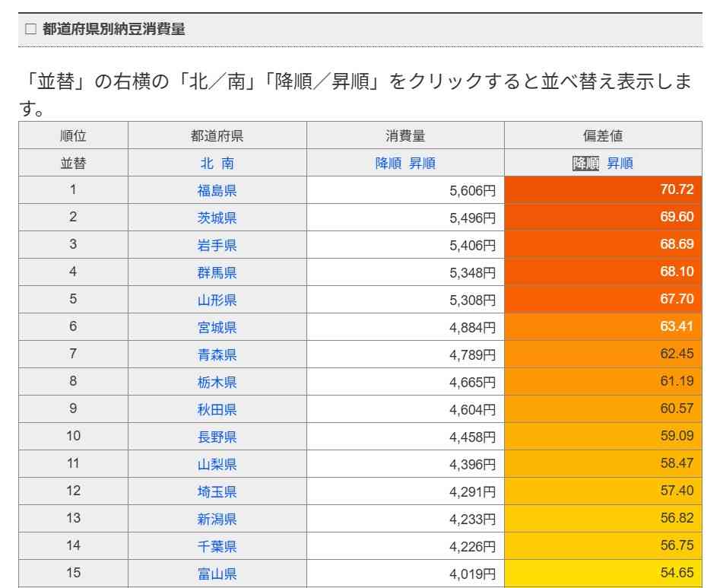Click the 57.40 deviation cell
The image size is (720, 588).
(x=603, y=491)
